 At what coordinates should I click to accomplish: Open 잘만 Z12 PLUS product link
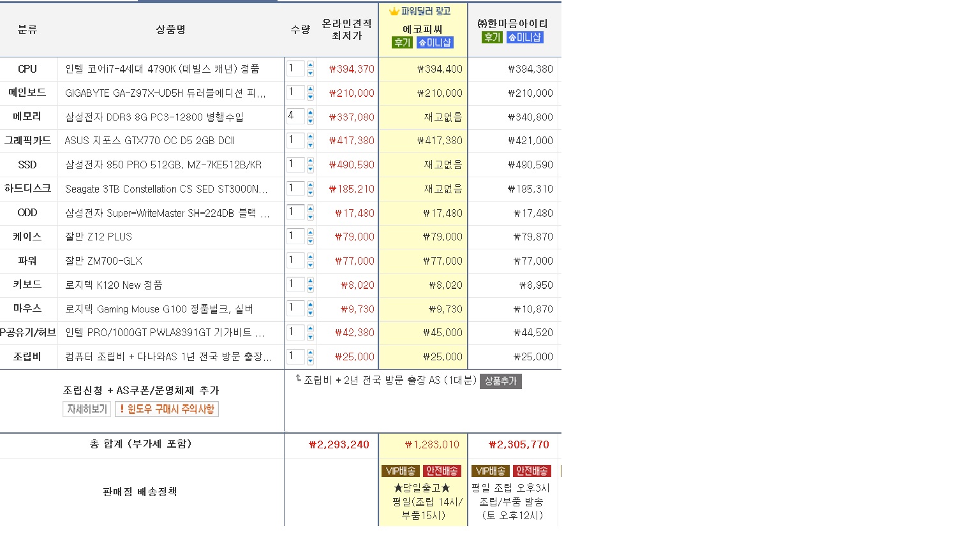[98, 237]
